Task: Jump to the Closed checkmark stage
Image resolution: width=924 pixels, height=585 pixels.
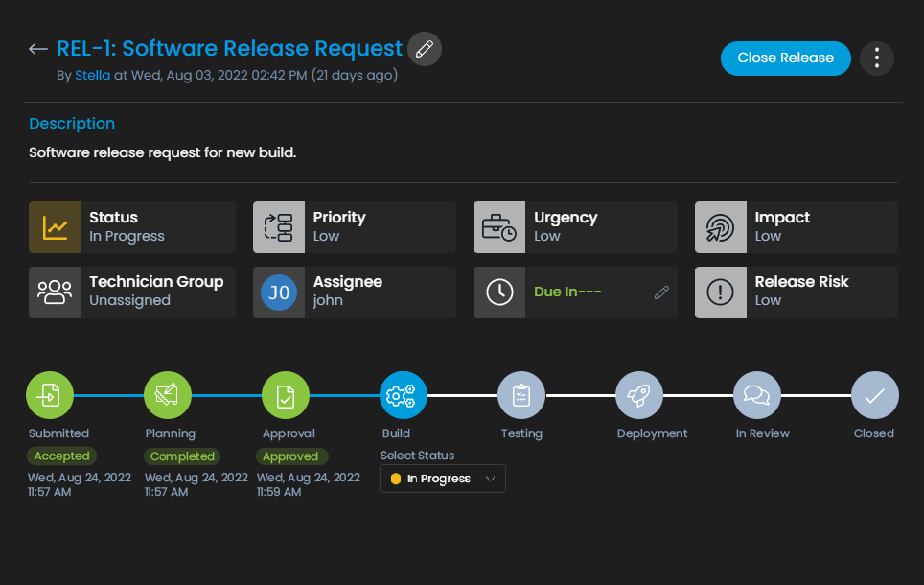Action: pos(875,395)
